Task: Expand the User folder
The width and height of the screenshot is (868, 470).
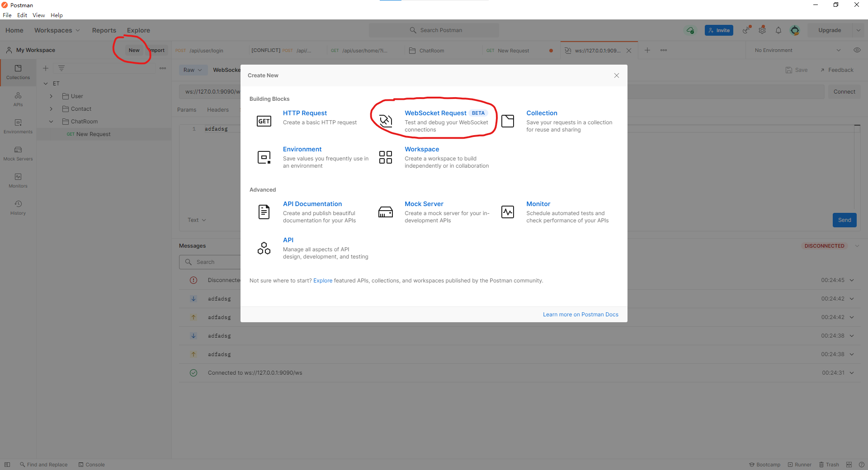Action: 51,96
